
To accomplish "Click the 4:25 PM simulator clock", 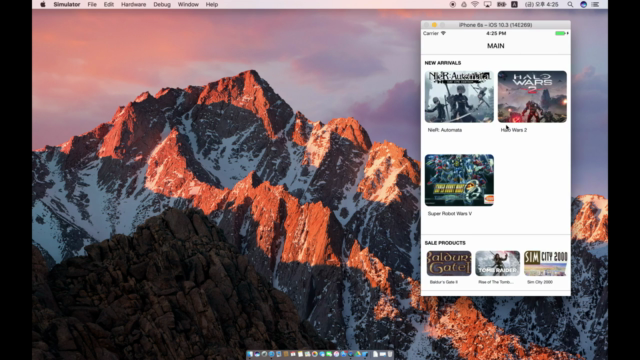I will [496, 33].
